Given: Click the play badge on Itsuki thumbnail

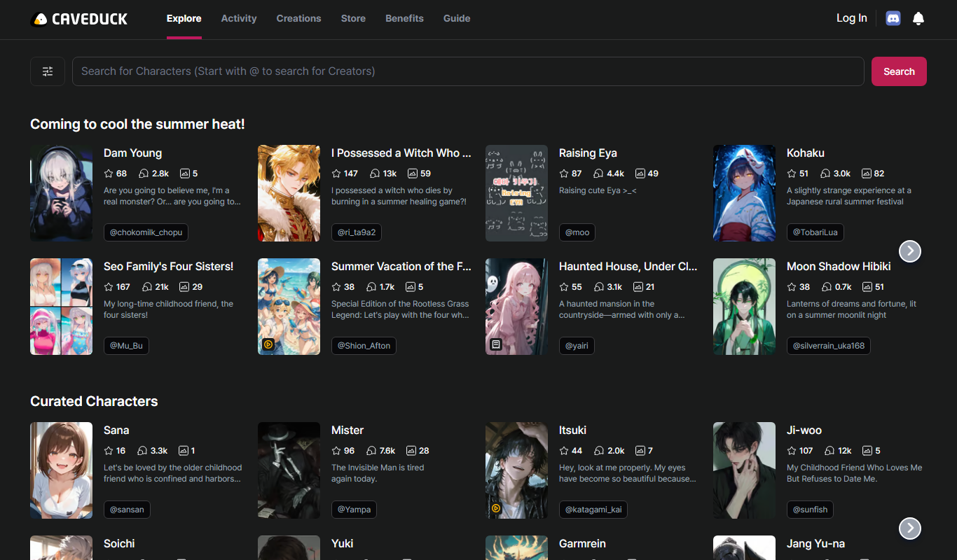Looking at the screenshot, I should click(496, 508).
